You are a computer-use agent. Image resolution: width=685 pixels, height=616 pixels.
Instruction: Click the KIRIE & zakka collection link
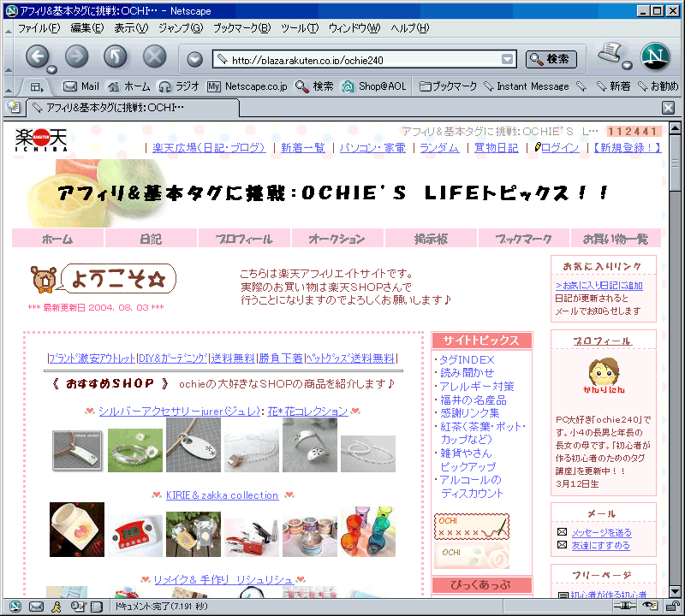(x=222, y=495)
